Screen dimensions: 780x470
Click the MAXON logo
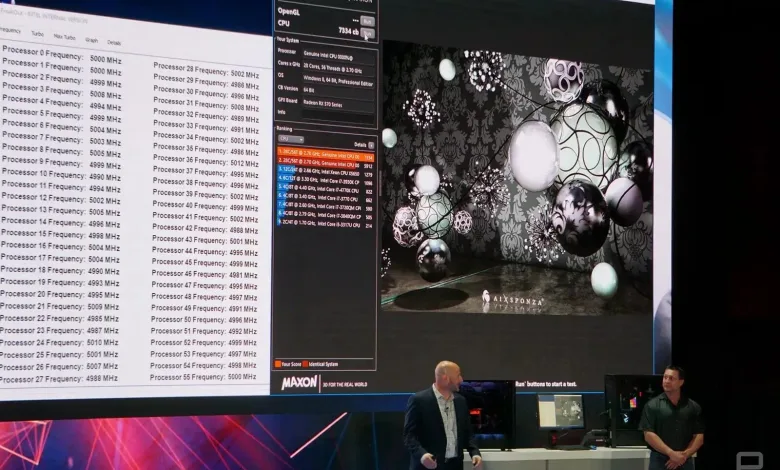[300, 381]
